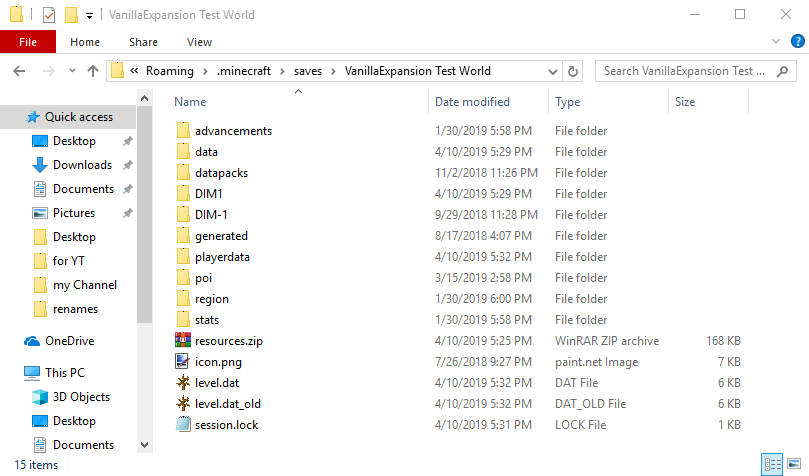Click navigation pane scroll down arrow
Viewport: 809px width, 476px height.
coord(144,445)
